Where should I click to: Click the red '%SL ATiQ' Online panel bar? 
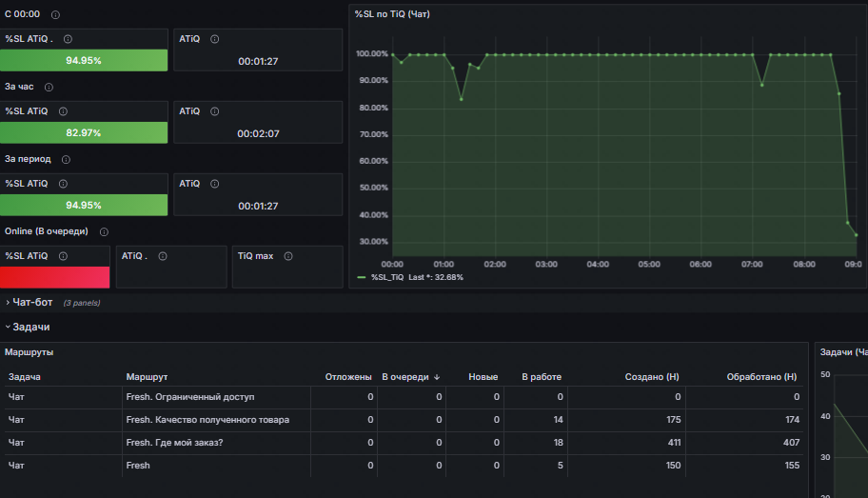point(55,277)
